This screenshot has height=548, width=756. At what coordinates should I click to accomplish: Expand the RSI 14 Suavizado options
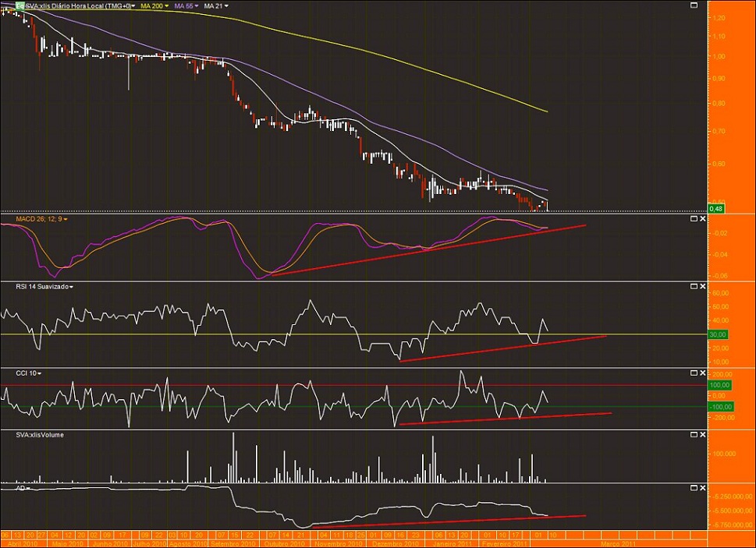click(71, 287)
